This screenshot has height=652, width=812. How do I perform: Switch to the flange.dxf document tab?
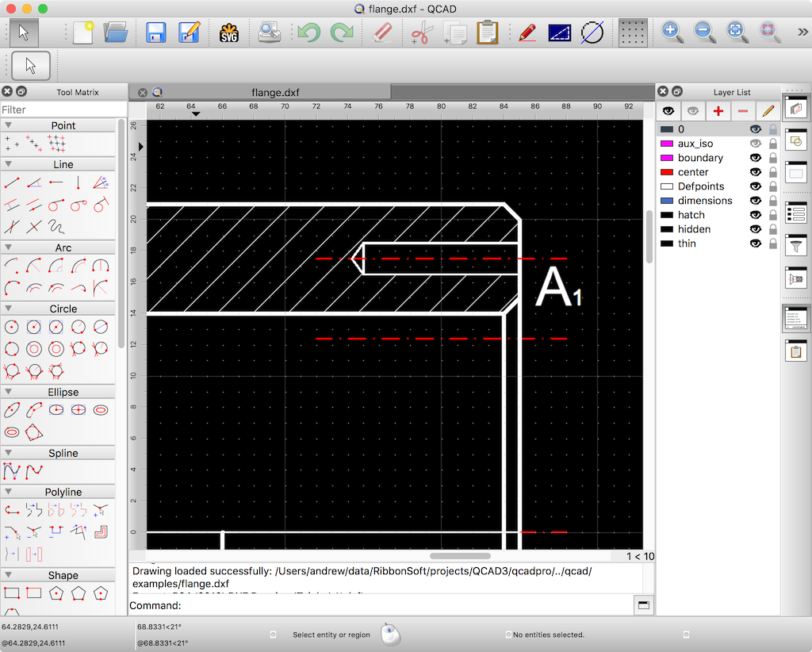[274, 92]
